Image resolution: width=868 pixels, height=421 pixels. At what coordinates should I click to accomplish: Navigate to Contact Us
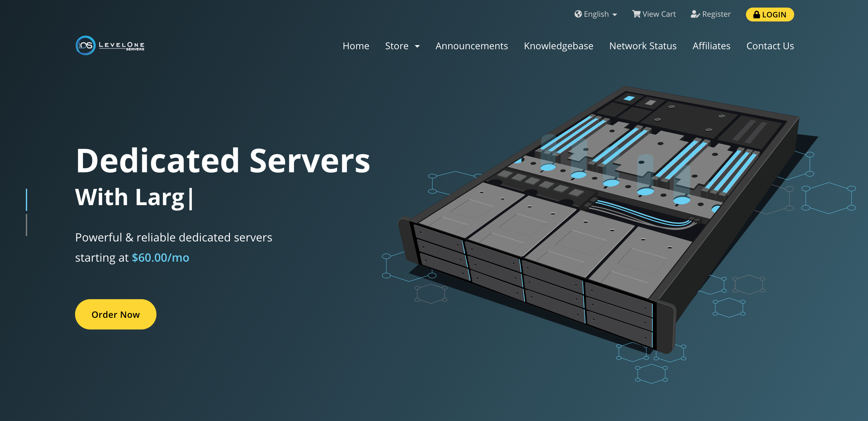coord(770,46)
